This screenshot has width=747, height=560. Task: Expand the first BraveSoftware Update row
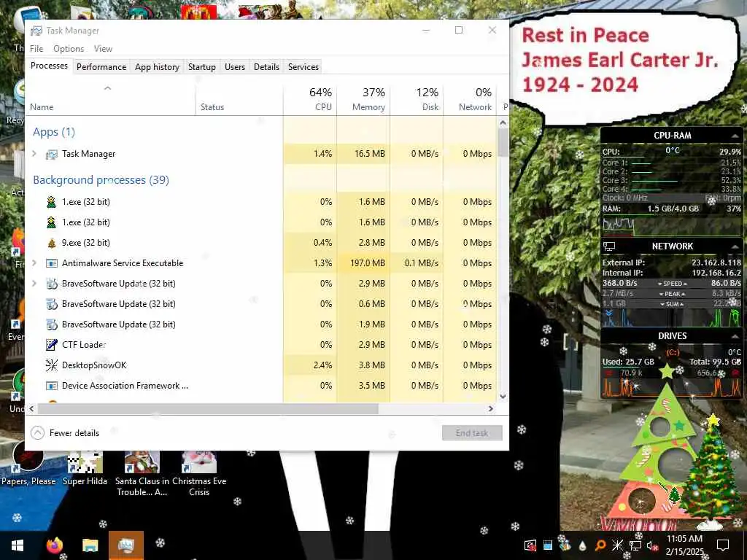click(34, 284)
